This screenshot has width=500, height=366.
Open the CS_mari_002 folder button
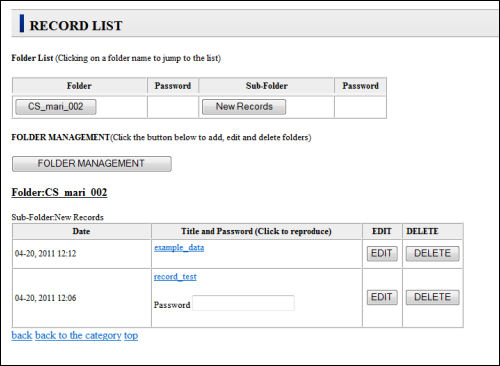(56, 107)
